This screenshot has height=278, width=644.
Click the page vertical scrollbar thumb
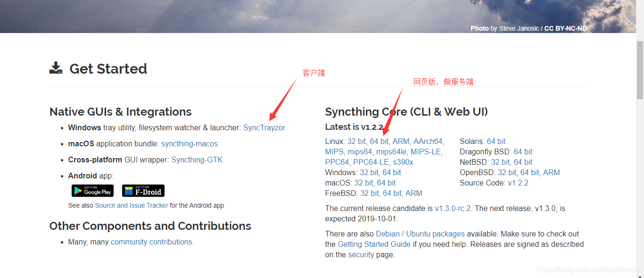(640, 69)
